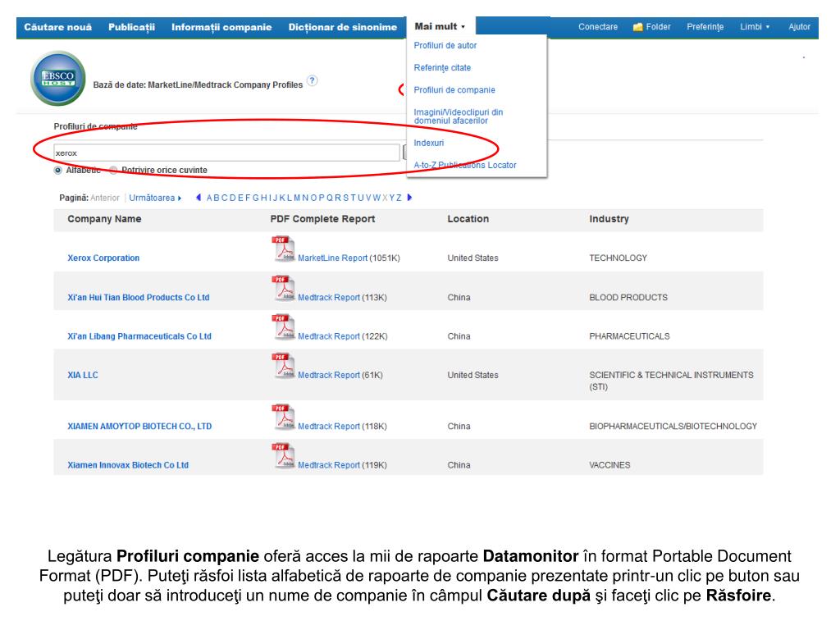The width and height of the screenshot is (840, 630).
Task: Open Căutare nouă in the top menu
Action: point(58,27)
